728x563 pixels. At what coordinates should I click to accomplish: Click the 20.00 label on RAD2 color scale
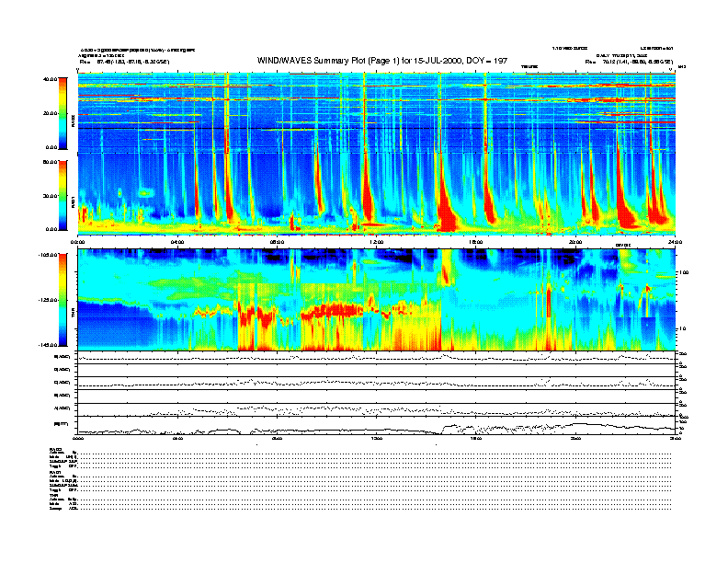[x=51, y=113]
